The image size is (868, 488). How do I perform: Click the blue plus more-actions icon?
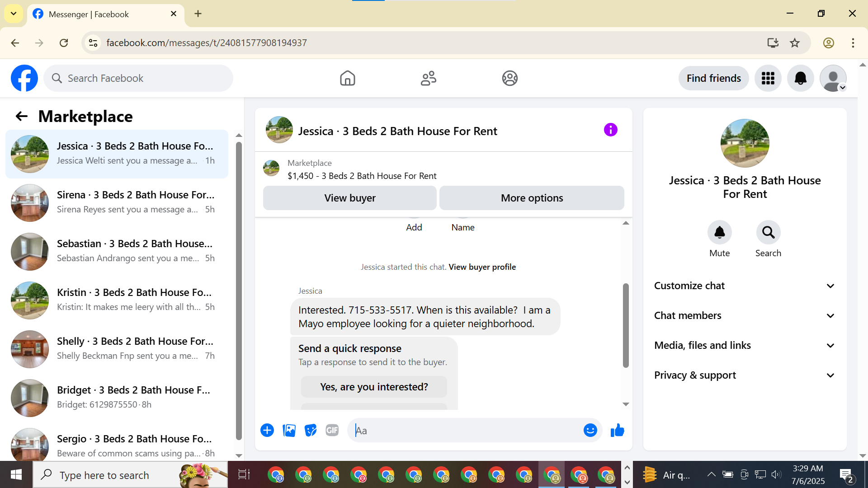267,430
